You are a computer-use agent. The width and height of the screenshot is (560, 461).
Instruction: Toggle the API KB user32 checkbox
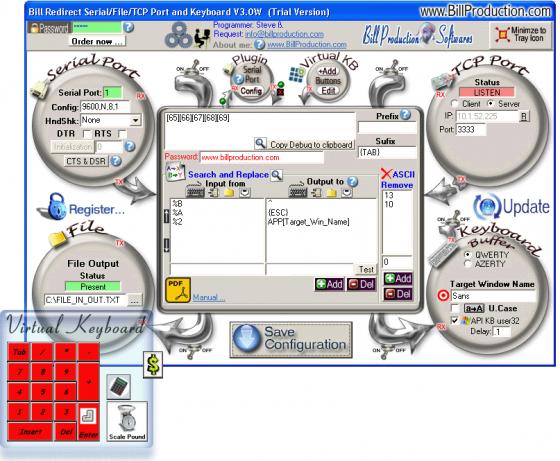(455, 321)
